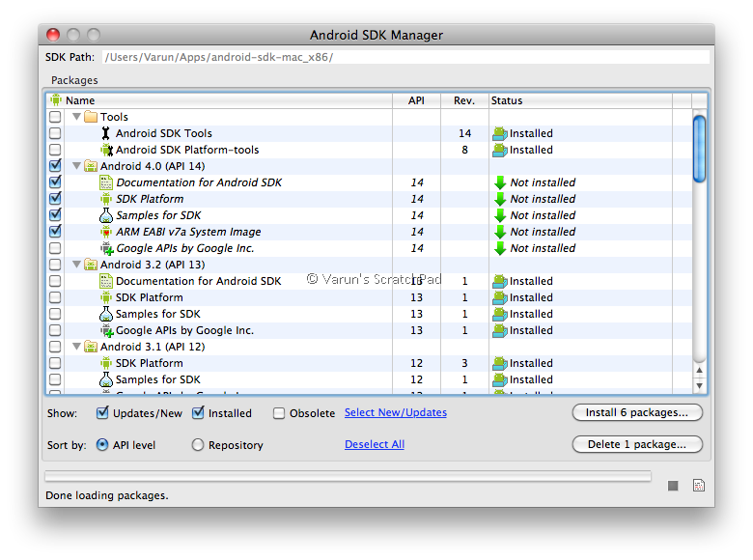Select the Repository sort radio button
753x560 pixels.
(197, 445)
